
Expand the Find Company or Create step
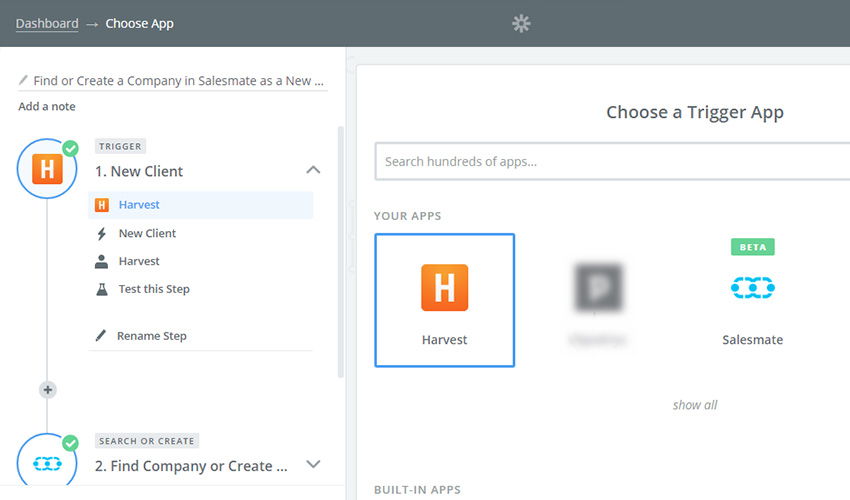[x=313, y=464]
